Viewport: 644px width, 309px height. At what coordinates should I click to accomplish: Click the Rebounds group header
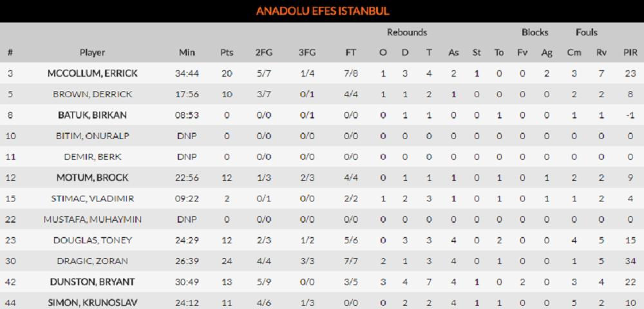406,32
